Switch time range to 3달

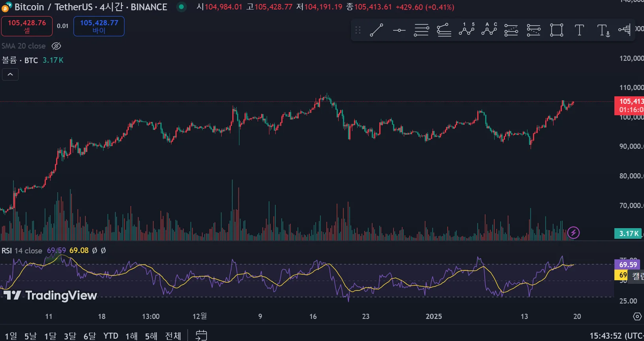pos(70,336)
